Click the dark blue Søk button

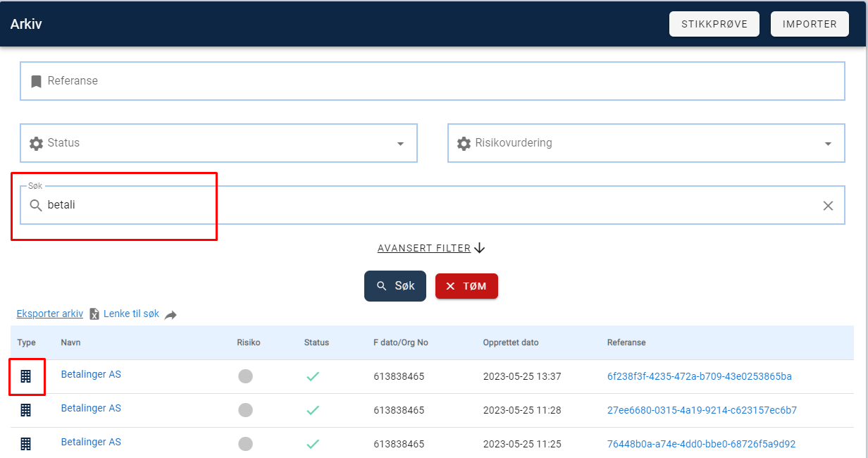tap(395, 286)
